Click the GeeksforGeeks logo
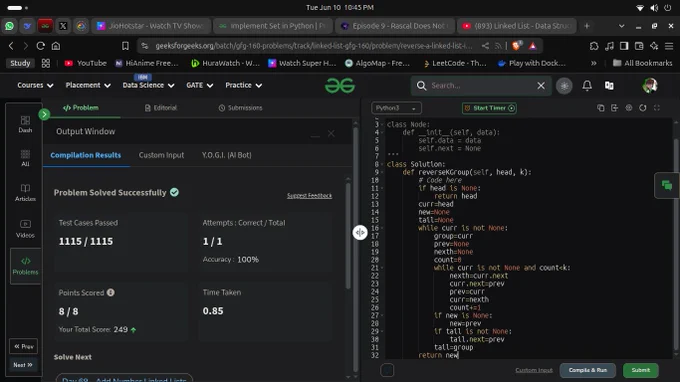The image size is (680, 382). [x=340, y=86]
